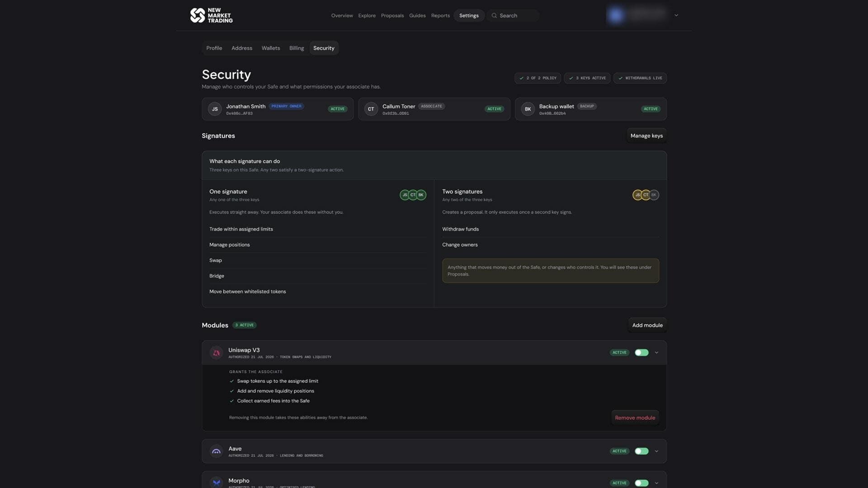Open the Overview nav item
Screen dimensions: 868x488
click(342, 15)
